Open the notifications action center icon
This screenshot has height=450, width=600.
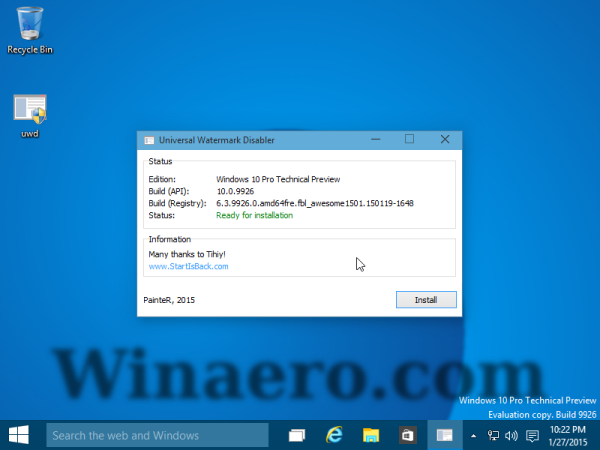point(532,435)
